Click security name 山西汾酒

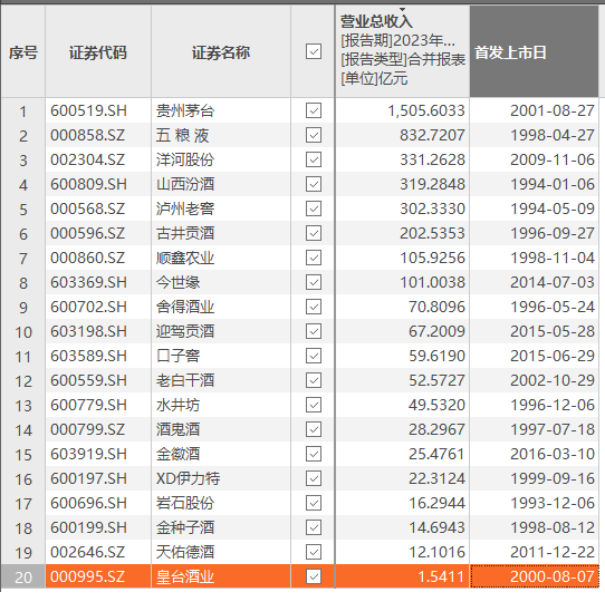click(x=185, y=184)
